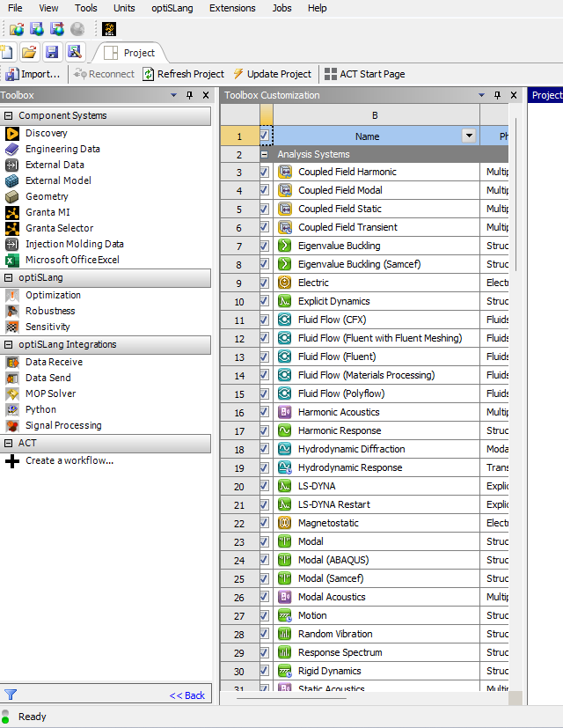The width and height of the screenshot is (563, 728).
Task: Click the New project toolbar icon
Action: coord(7,52)
